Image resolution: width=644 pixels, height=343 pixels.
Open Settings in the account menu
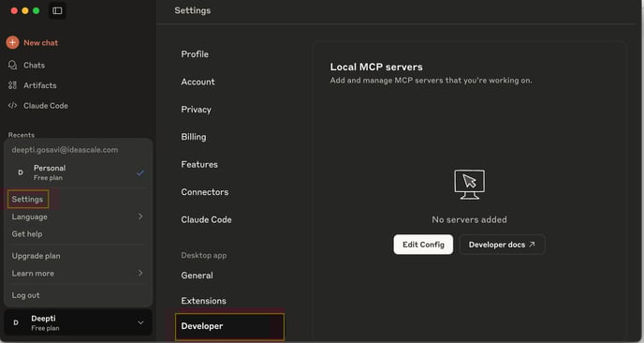(27, 199)
